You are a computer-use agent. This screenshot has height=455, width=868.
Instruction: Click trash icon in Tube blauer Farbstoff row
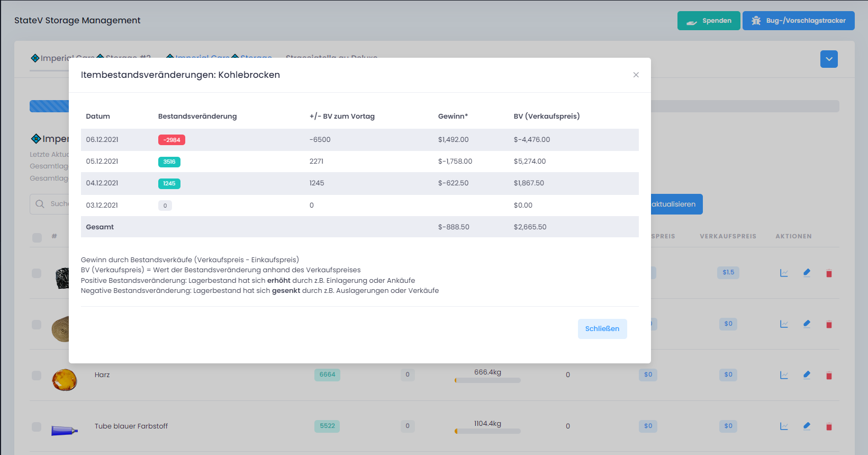pyautogui.click(x=829, y=426)
